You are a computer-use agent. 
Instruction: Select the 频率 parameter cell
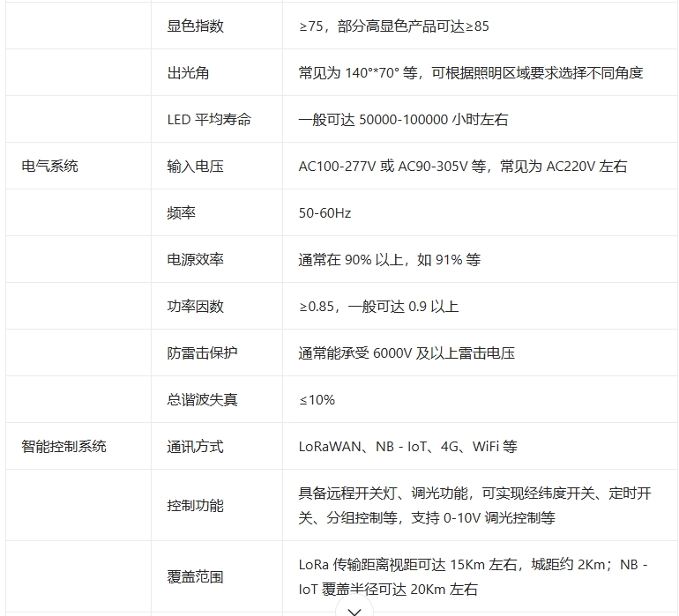coord(181,212)
